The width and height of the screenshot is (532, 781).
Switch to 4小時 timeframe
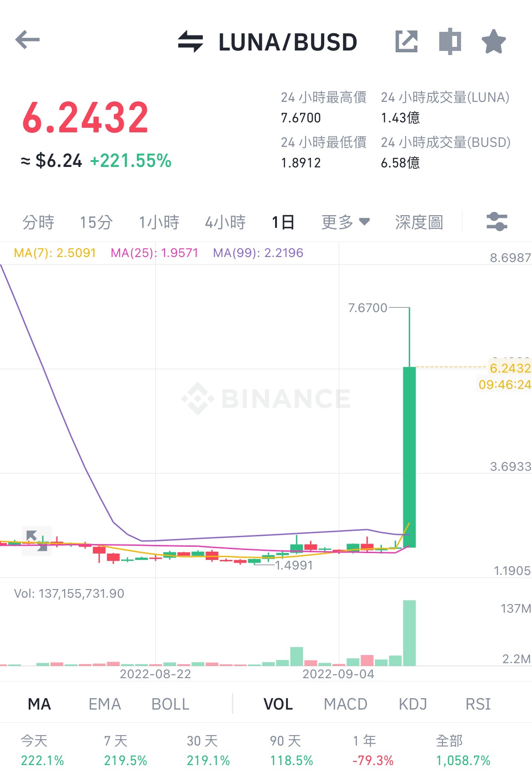tap(225, 222)
